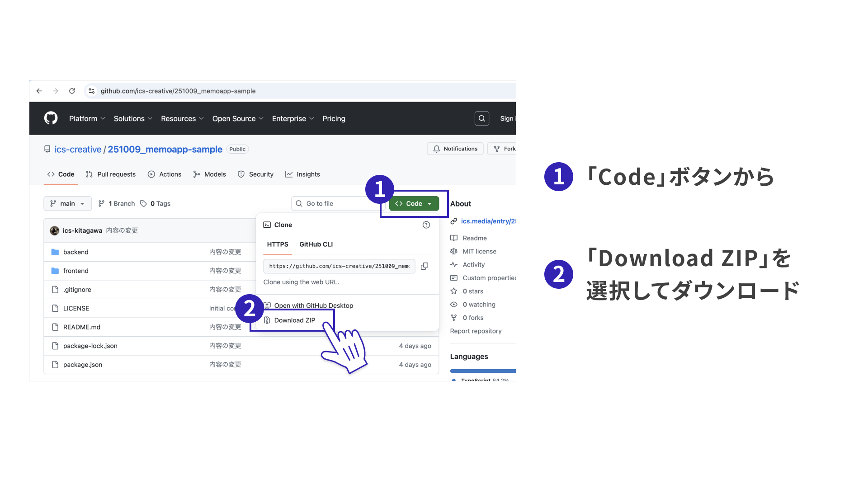
Task: Switch to the GitHub CLI tab
Action: [x=316, y=244]
